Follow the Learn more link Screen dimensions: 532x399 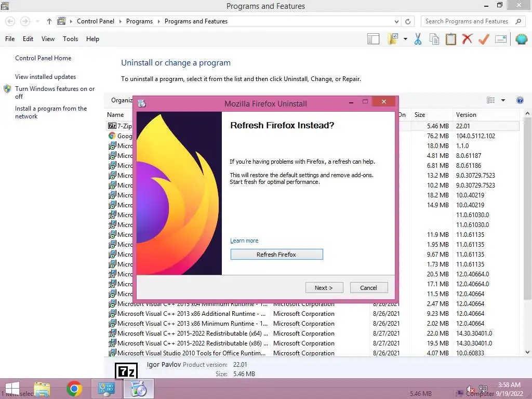pos(244,241)
